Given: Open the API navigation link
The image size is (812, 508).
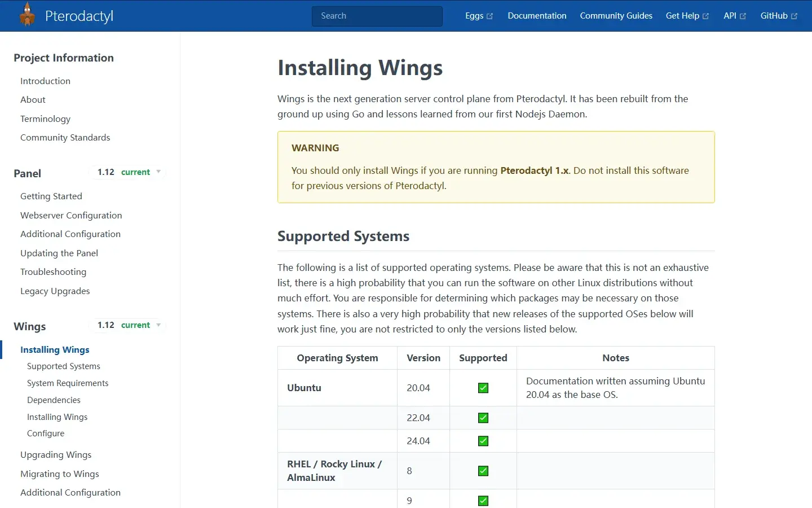Looking at the screenshot, I should point(735,16).
